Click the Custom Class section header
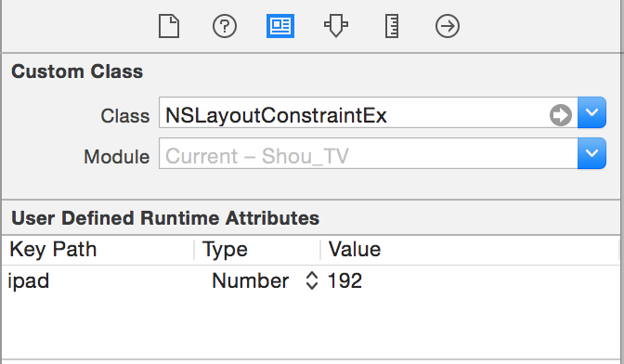 click(77, 71)
